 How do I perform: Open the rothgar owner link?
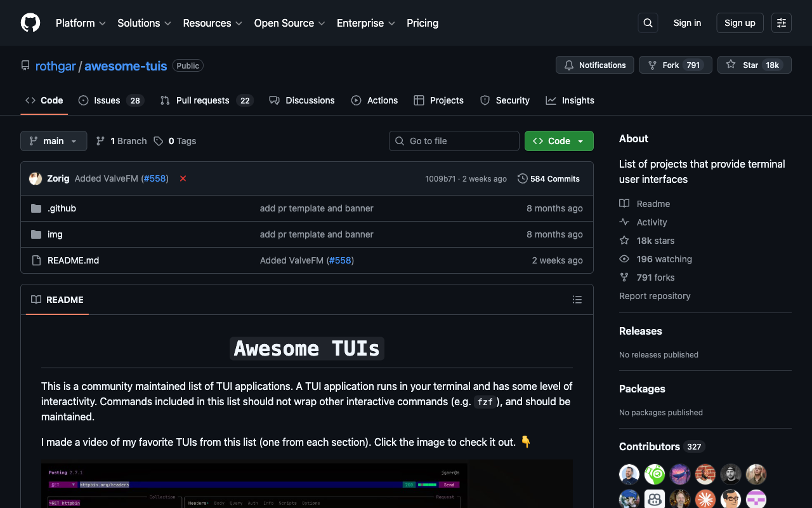pyautogui.click(x=56, y=65)
